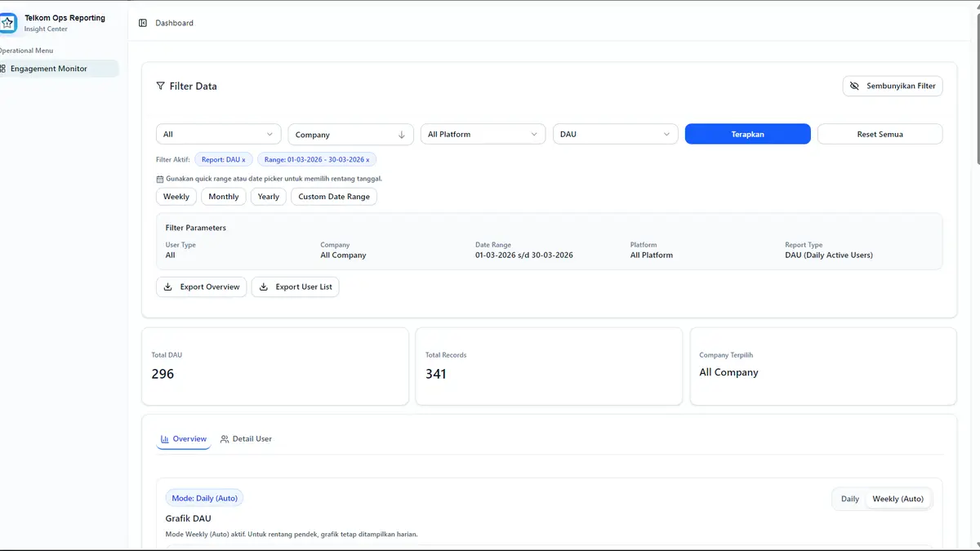Select the Monthly quick range
The width and height of the screenshot is (980, 551).
(224, 197)
